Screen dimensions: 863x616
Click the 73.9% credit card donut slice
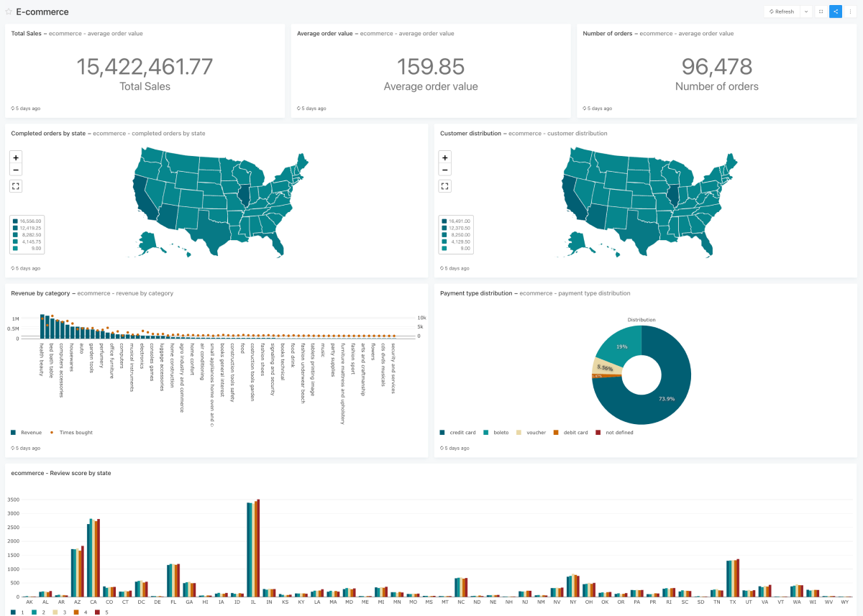click(x=667, y=399)
